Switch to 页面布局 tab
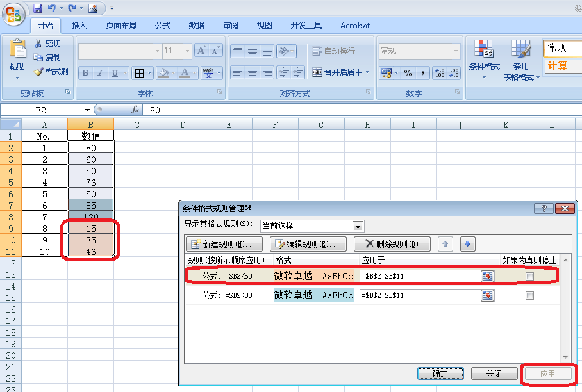This screenshot has width=582, height=392. tap(121, 25)
